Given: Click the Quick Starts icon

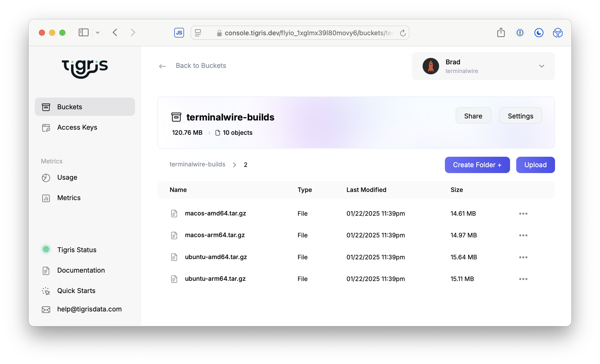Looking at the screenshot, I should pyautogui.click(x=46, y=290).
